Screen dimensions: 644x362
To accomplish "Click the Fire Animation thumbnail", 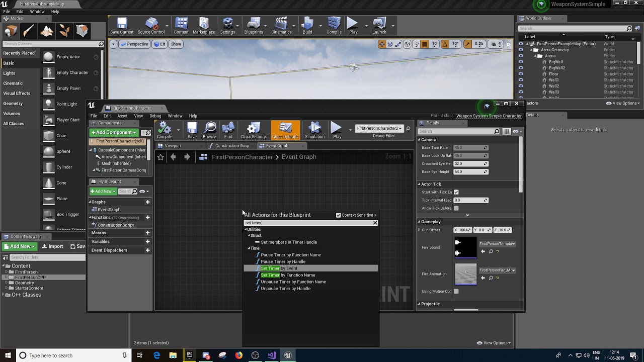I will click(465, 274).
